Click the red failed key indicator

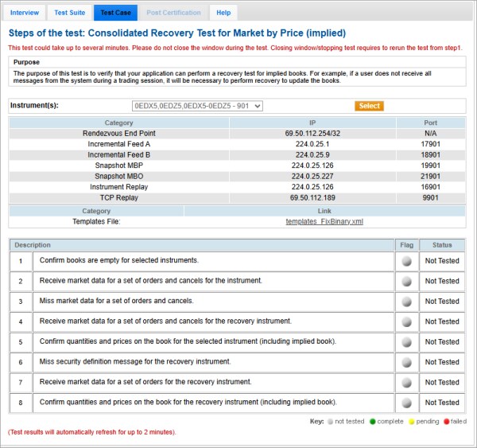tap(446, 422)
